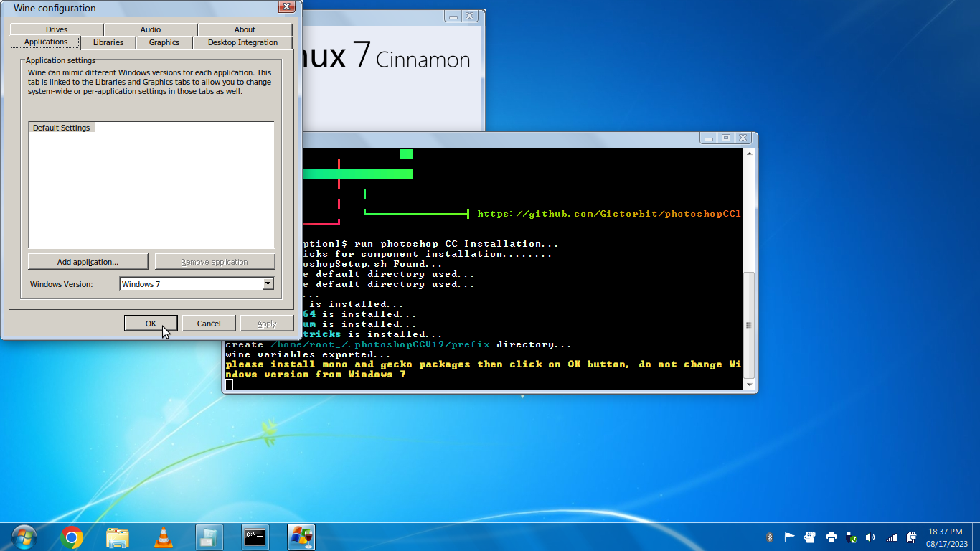Switch to the About tab

tap(245, 29)
